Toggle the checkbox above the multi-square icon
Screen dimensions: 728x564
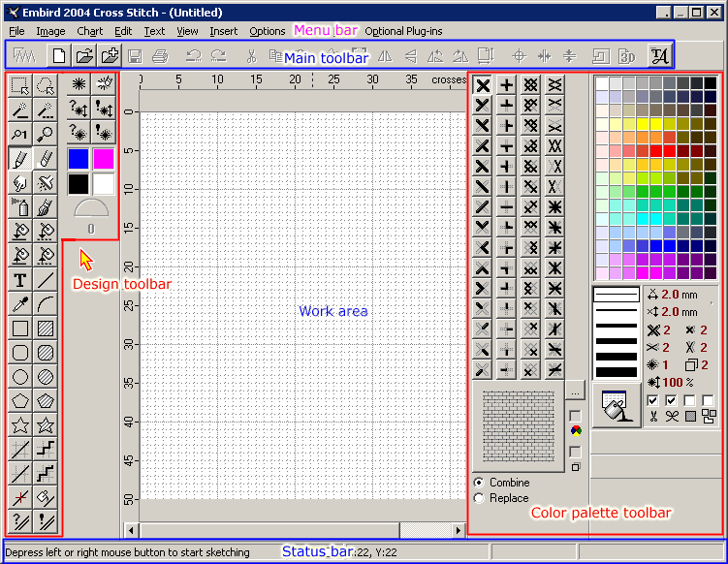point(708,400)
